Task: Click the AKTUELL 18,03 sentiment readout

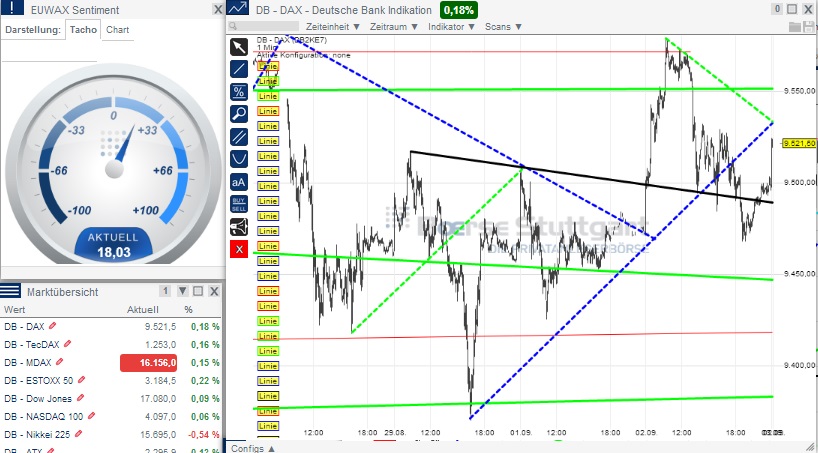Action: pos(113,245)
